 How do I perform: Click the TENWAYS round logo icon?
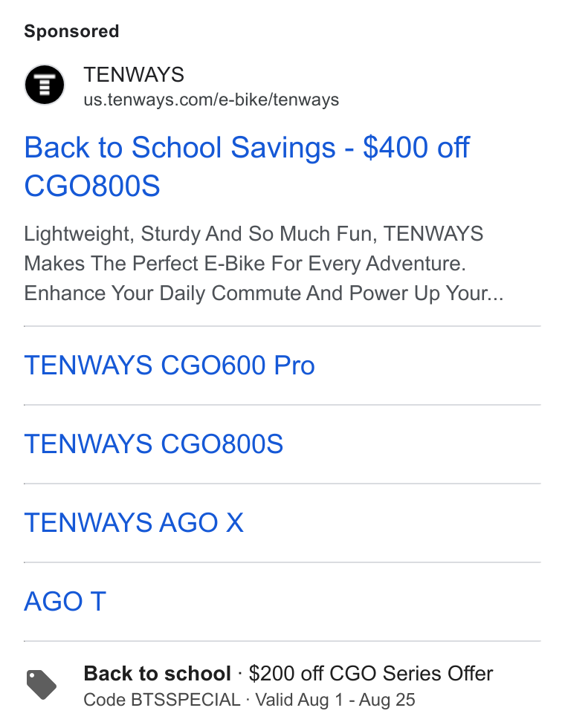45,85
